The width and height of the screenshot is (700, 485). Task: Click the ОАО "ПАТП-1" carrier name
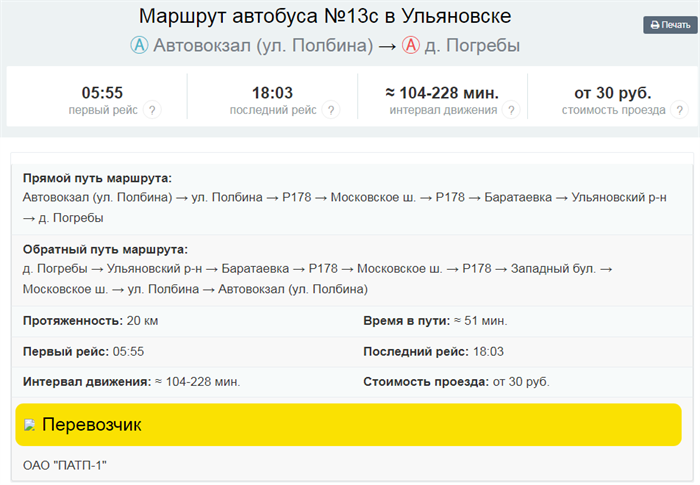tap(64, 465)
